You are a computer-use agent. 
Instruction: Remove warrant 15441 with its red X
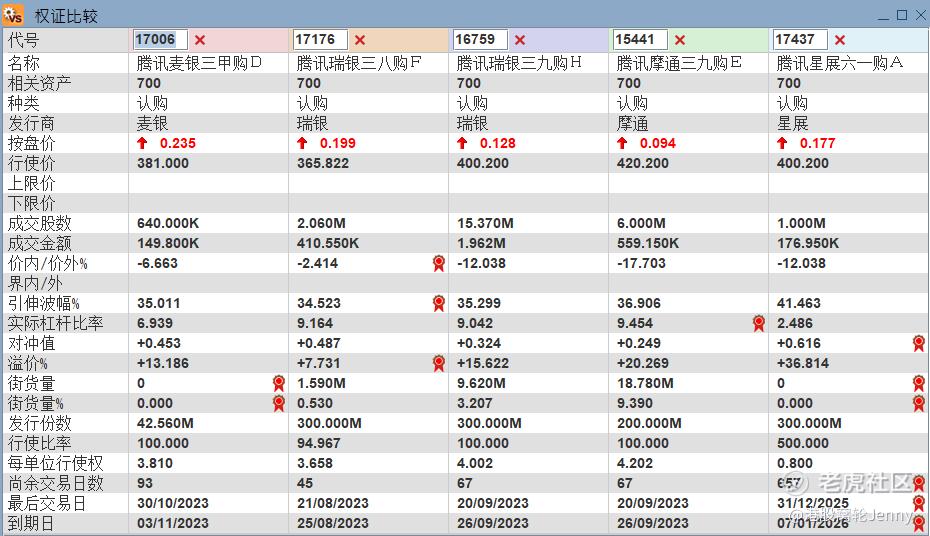[680, 40]
